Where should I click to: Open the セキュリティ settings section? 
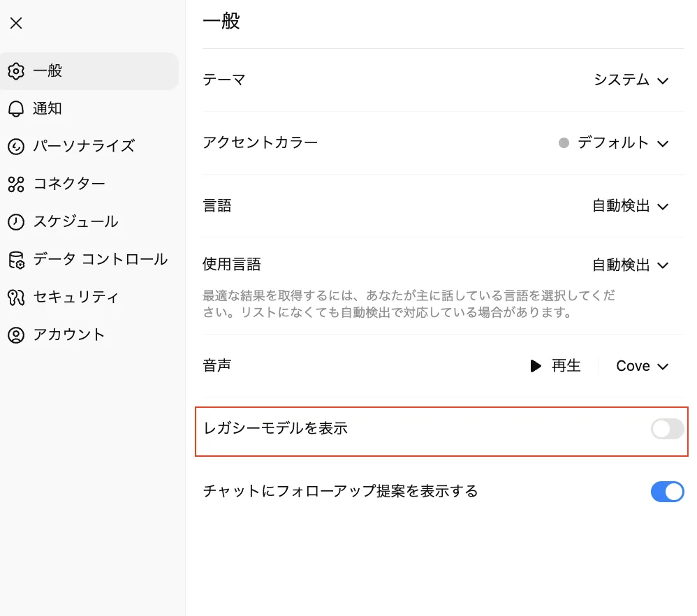coord(75,298)
